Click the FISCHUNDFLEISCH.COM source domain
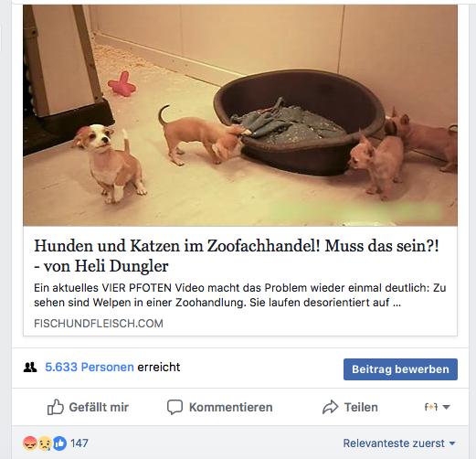 click(99, 323)
